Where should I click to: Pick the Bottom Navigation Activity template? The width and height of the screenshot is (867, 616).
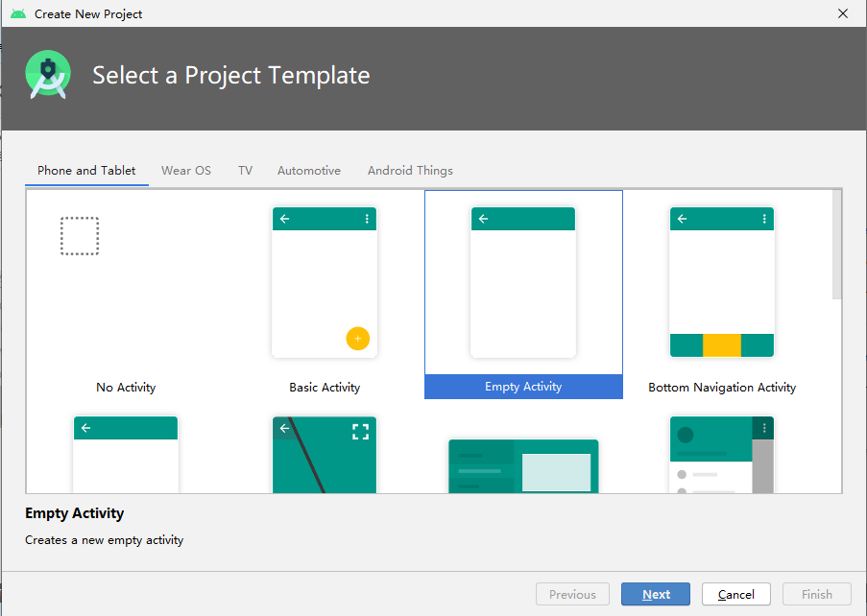722,282
